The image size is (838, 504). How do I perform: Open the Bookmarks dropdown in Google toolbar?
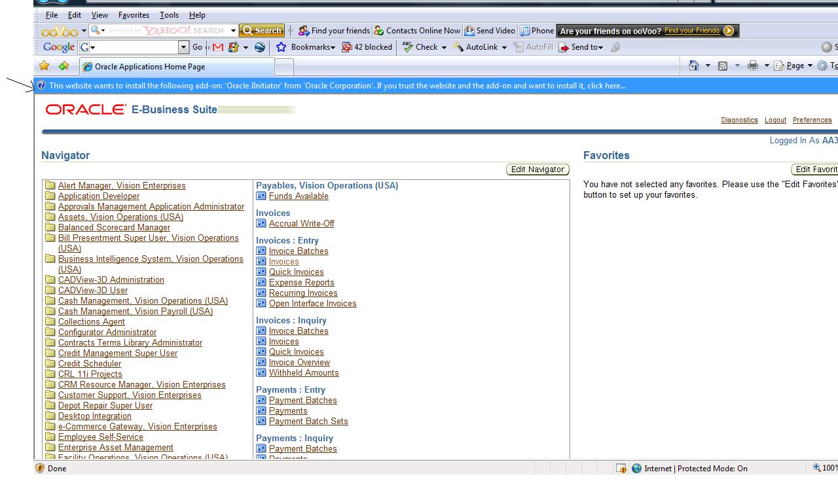point(313,47)
